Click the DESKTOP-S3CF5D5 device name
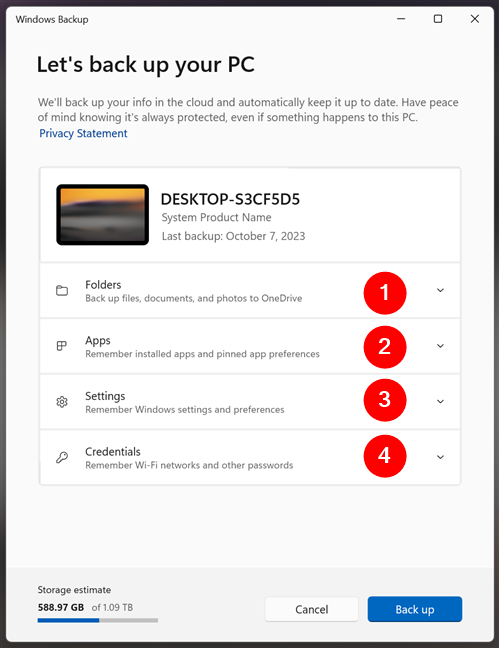Viewport: 499px width, 648px height. coord(230,199)
